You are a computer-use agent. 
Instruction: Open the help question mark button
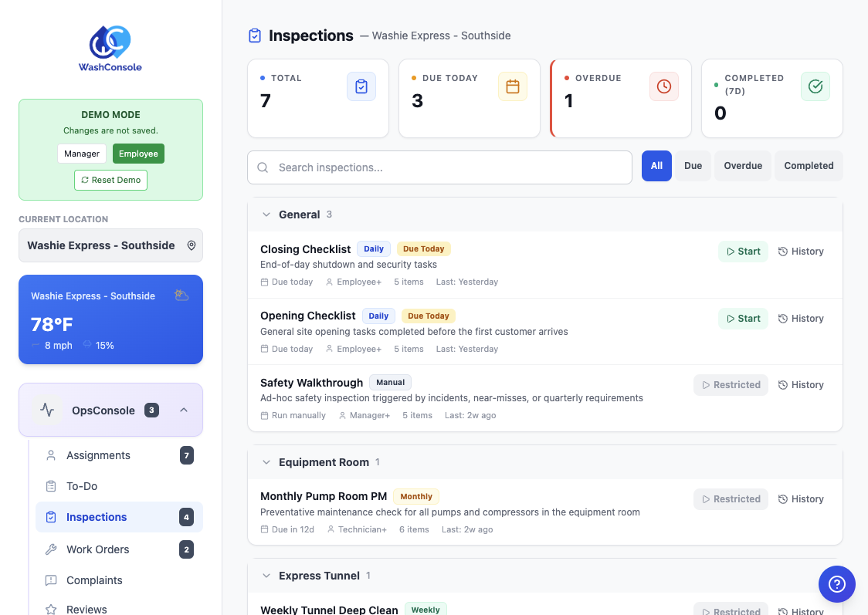tap(837, 584)
